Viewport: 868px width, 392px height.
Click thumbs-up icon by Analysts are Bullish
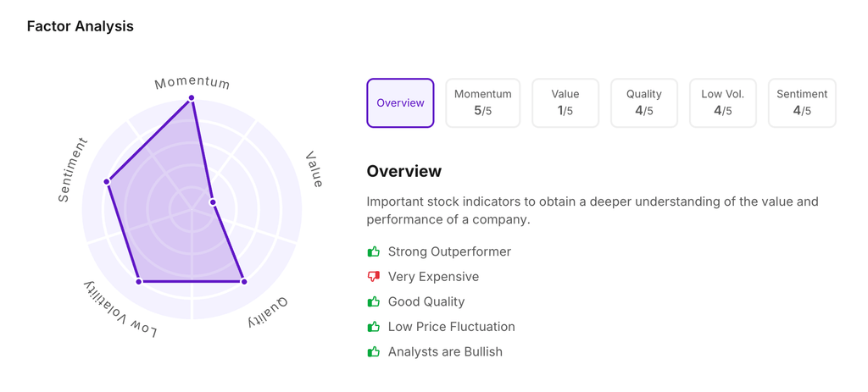pos(374,351)
